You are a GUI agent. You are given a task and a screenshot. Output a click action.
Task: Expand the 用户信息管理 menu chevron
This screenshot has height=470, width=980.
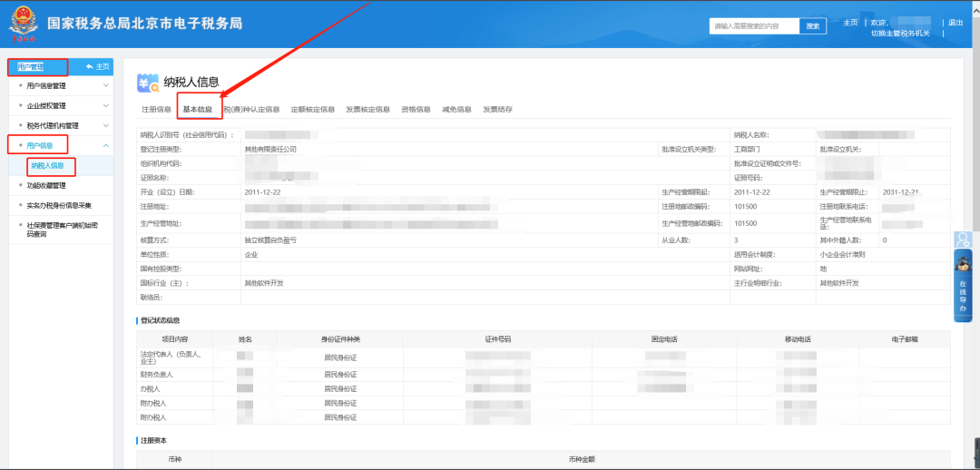(x=105, y=85)
